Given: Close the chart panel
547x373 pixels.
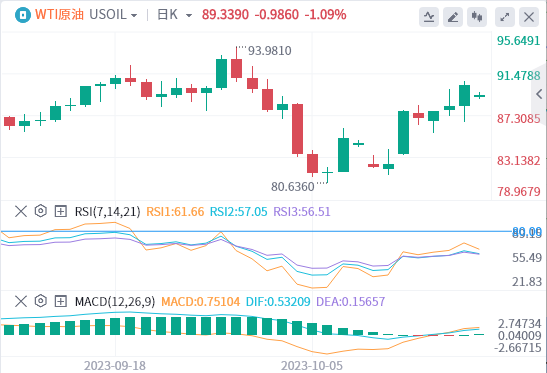Looking at the screenshot, I should click(x=529, y=16).
